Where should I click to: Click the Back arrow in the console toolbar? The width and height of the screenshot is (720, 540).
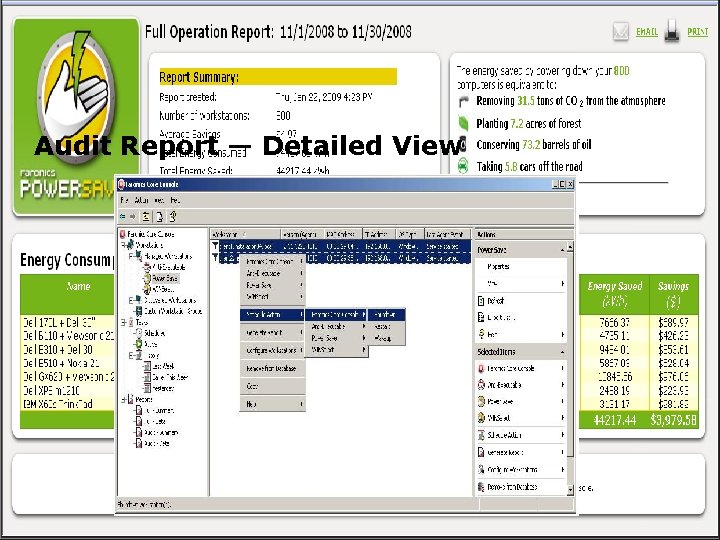[x=122, y=216]
